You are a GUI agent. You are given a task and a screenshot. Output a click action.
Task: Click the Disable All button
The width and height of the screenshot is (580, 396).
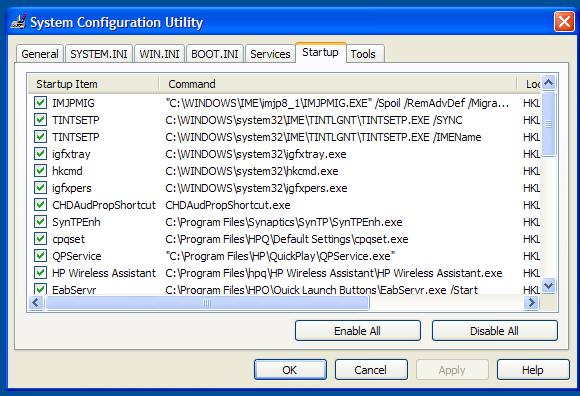[495, 331]
